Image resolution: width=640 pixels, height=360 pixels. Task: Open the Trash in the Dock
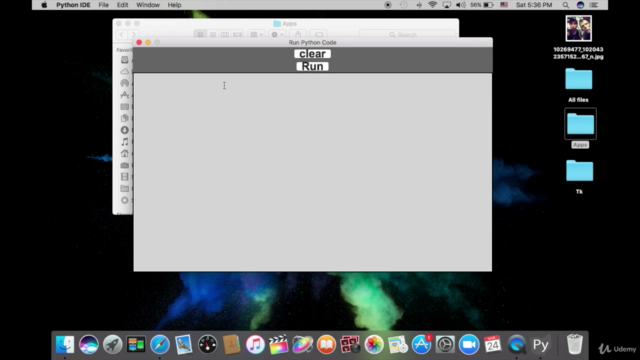pos(575,344)
